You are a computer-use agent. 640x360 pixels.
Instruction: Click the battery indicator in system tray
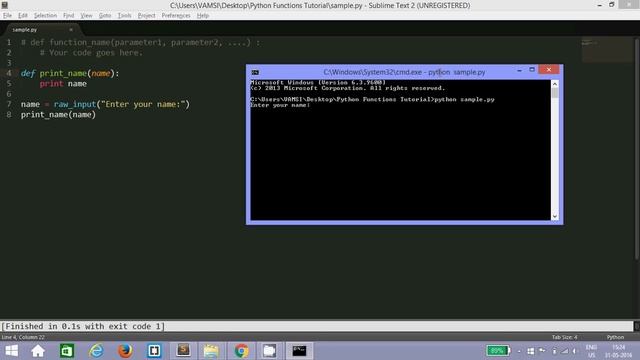[x=498, y=351]
